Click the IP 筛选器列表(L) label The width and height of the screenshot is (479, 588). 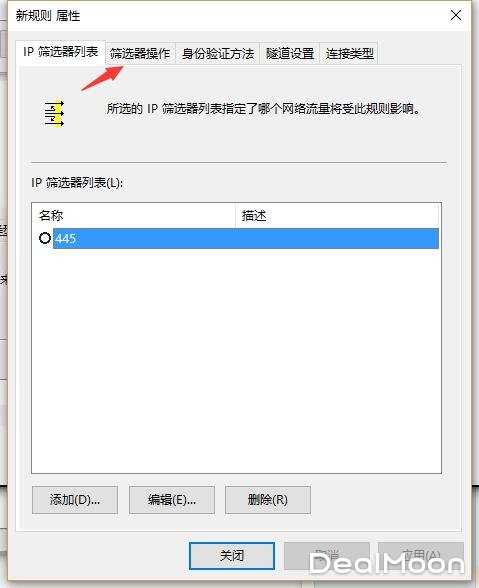[77, 183]
